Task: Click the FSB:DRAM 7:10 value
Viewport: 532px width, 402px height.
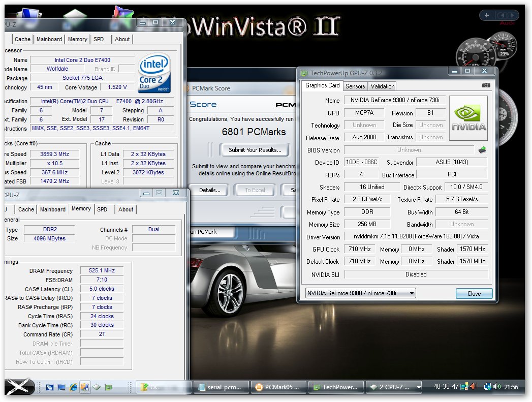Action: tap(102, 280)
